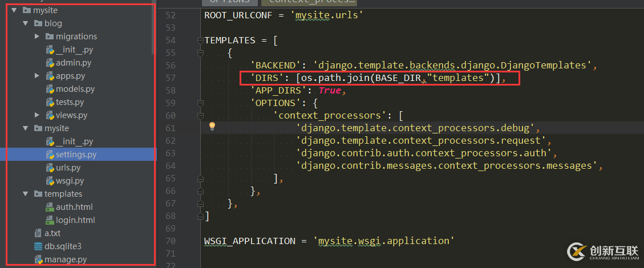Image resolution: width=644 pixels, height=268 pixels.
Task: Click the project tree vertical scrollbar
Action: [154, 27]
